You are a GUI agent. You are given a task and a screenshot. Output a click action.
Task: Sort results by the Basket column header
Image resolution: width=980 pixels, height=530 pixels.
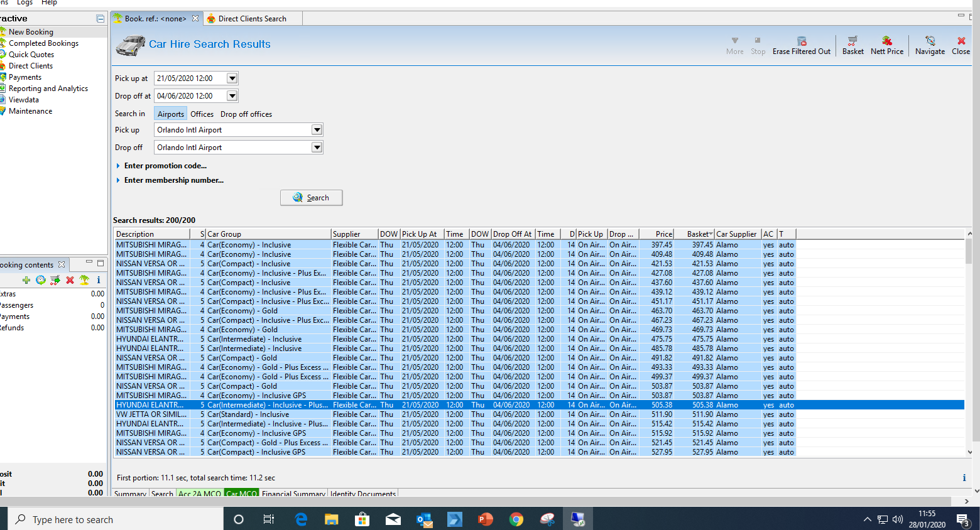694,234
